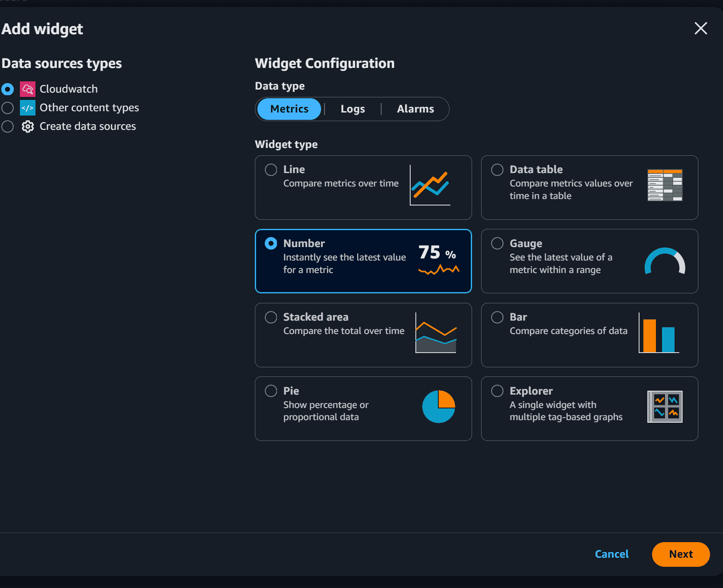The image size is (723, 588).
Task: Choose the Pie widget type radio
Action: click(x=271, y=391)
